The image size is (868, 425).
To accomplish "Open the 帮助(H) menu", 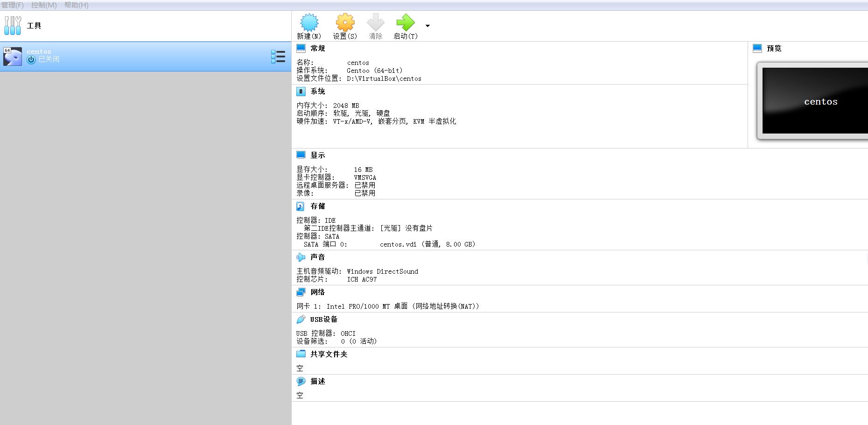I will 77,5.
